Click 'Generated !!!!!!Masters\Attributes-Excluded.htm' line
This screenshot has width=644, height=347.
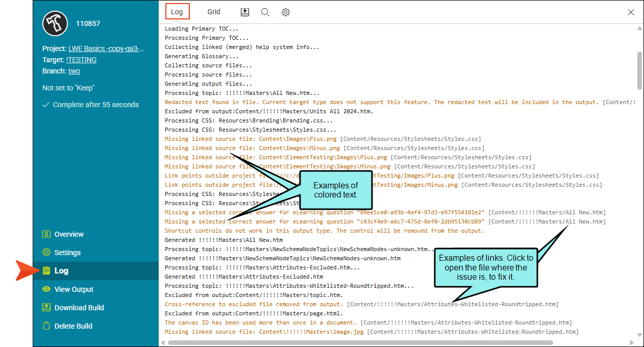244,277
